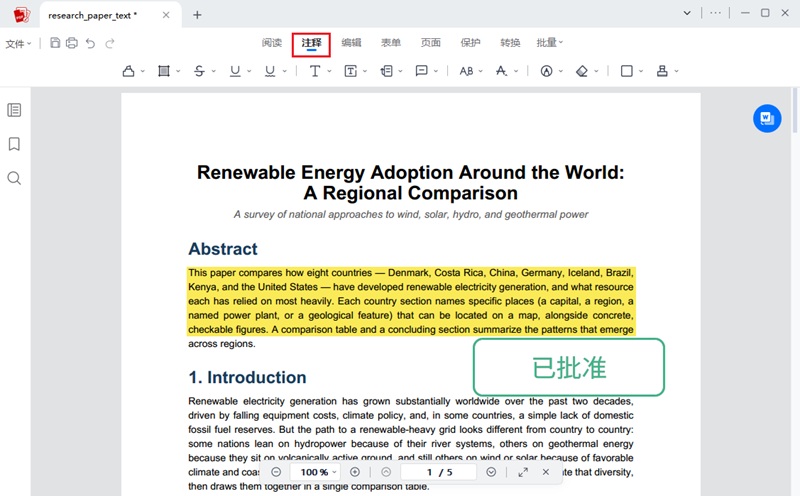Select the typewriter text tool
This screenshot has height=496, width=800.
tap(315, 71)
